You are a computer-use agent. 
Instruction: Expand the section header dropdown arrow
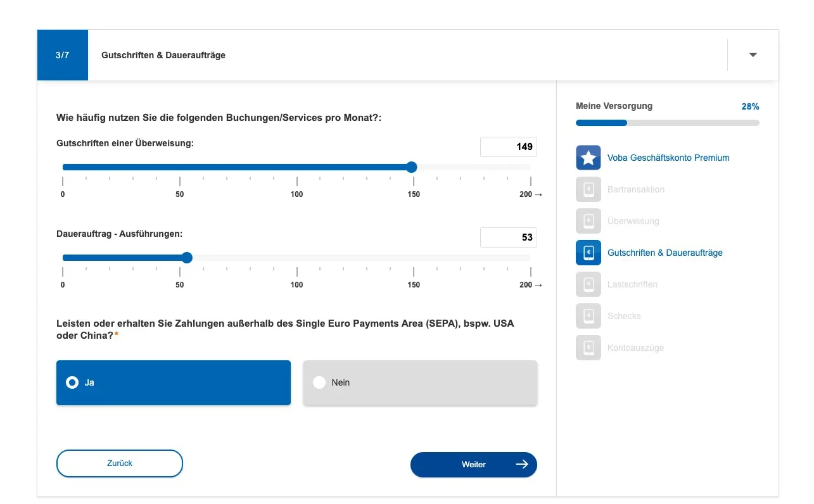click(753, 55)
